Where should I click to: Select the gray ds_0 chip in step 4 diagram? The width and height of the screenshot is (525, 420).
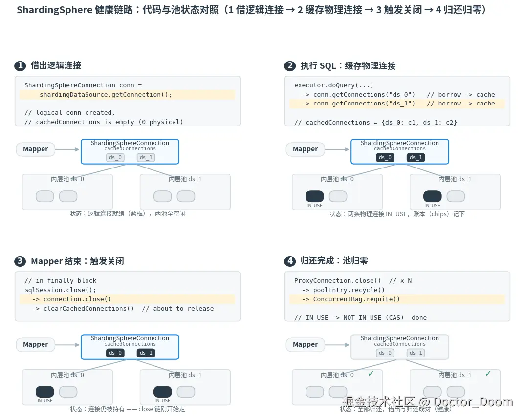385,353
